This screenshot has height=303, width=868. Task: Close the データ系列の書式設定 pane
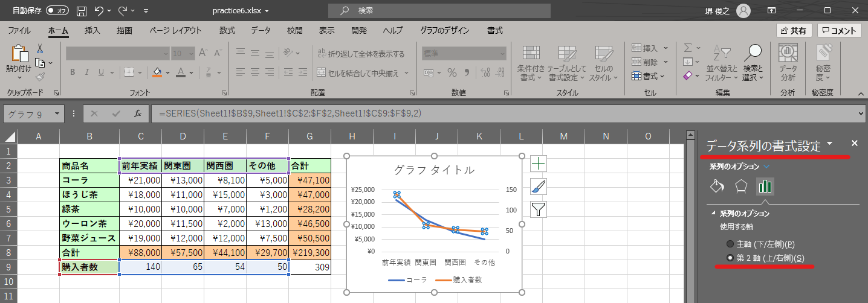click(855, 143)
